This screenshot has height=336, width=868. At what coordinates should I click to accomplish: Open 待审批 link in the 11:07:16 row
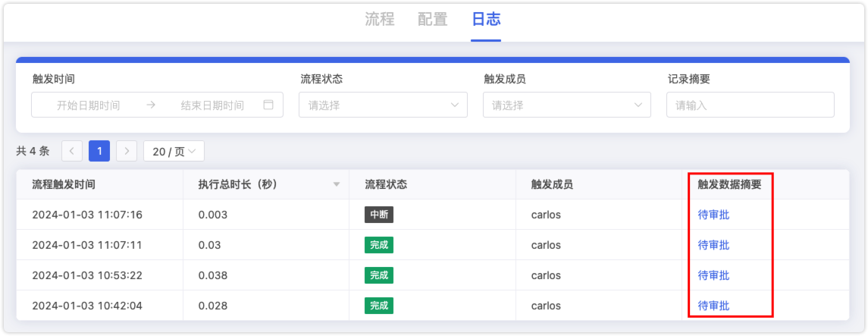pos(713,215)
